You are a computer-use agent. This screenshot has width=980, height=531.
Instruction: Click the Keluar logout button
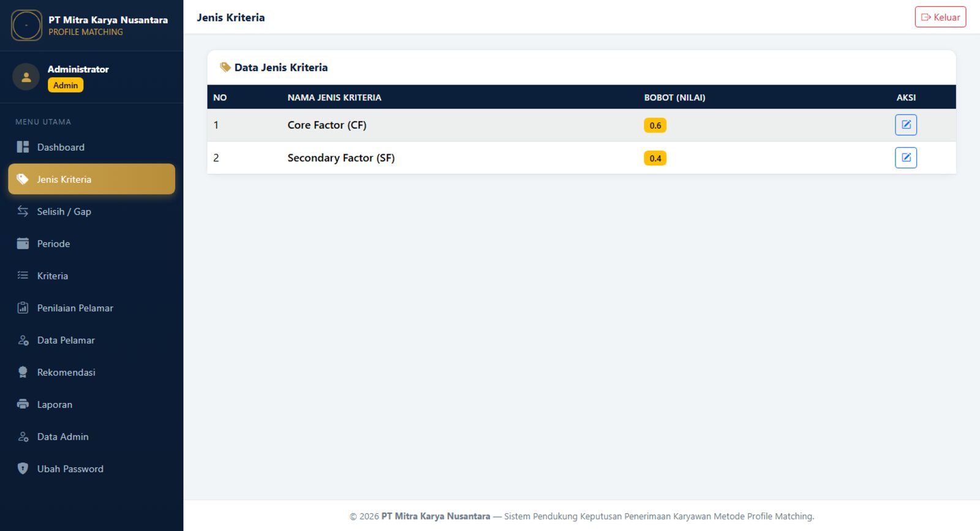940,17
